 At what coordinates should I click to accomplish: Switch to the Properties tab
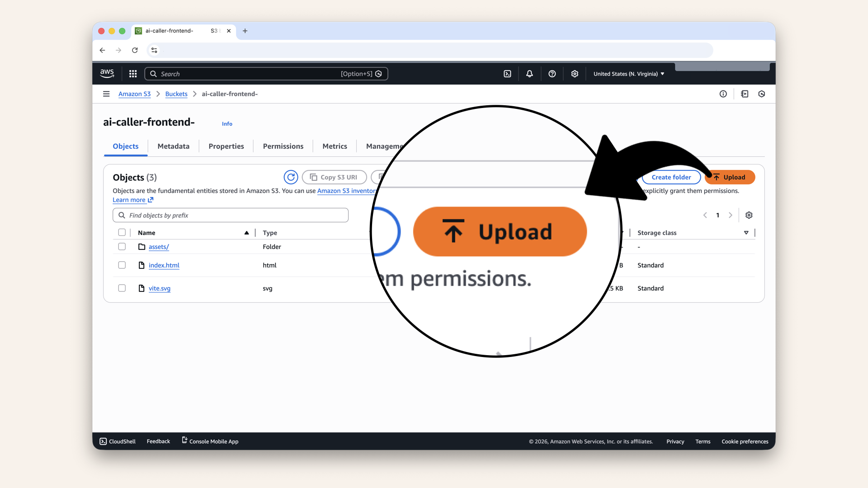point(226,146)
